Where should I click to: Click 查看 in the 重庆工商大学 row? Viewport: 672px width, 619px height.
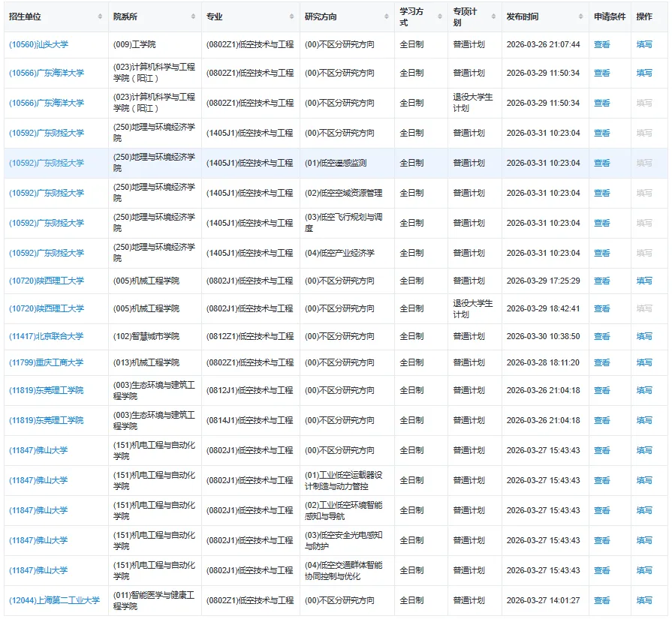click(x=601, y=362)
